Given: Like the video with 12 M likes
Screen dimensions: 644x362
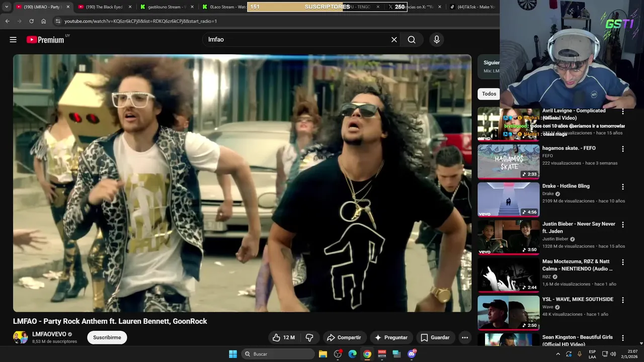Looking at the screenshot, I should click(283, 337).
